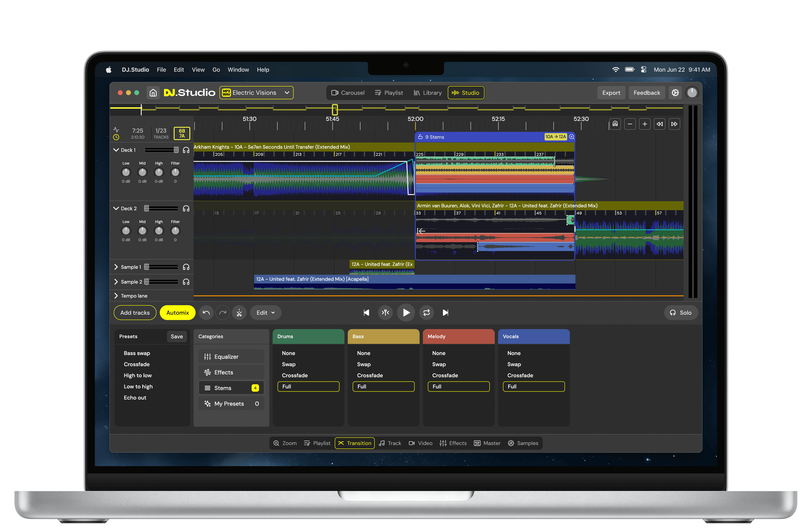
Task: Click the 6B 7A key indicator
Action: click(x=182, y=133)
